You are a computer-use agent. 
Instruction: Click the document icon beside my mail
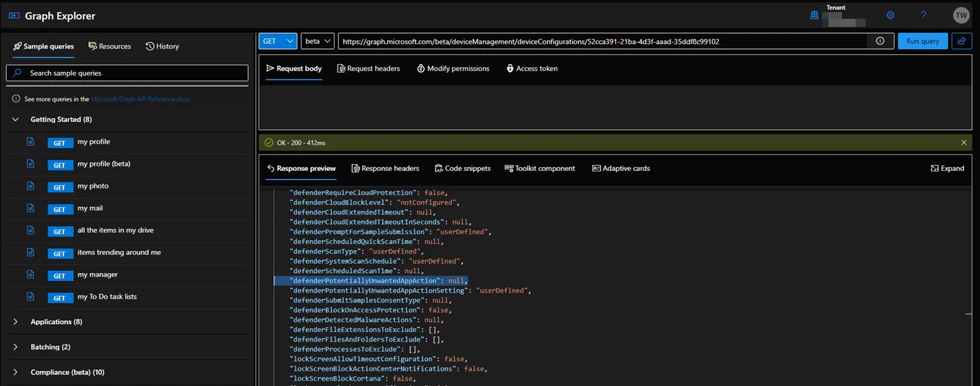coord(30,208)
